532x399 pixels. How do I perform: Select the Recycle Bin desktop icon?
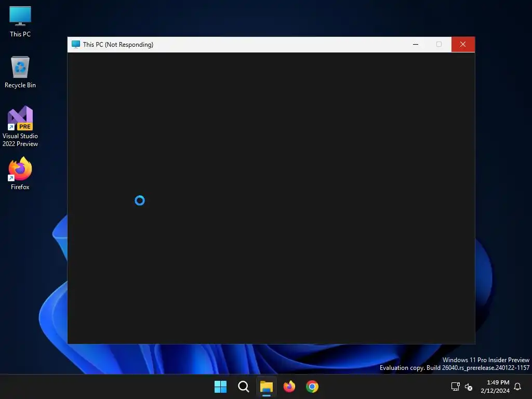[20, 72]
